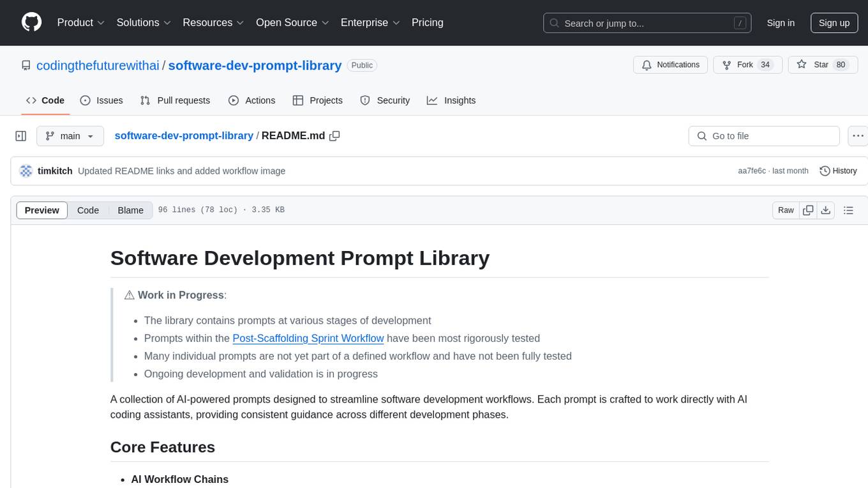
Task: Open codingthefuturewithai owner profile
Action: [98, 65]
